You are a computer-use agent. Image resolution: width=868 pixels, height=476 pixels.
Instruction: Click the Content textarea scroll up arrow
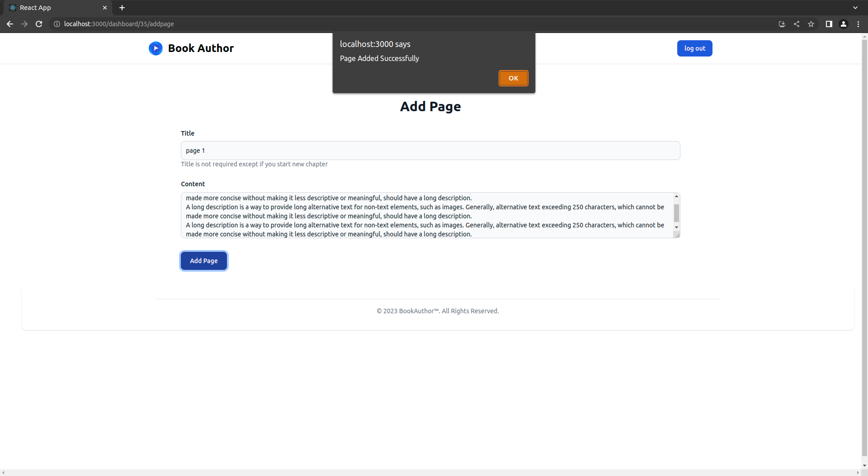(676, 196)
